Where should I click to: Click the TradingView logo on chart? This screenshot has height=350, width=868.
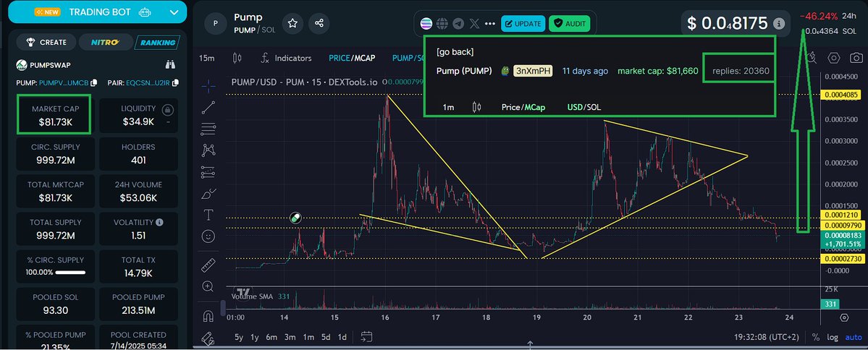[242, 292]
